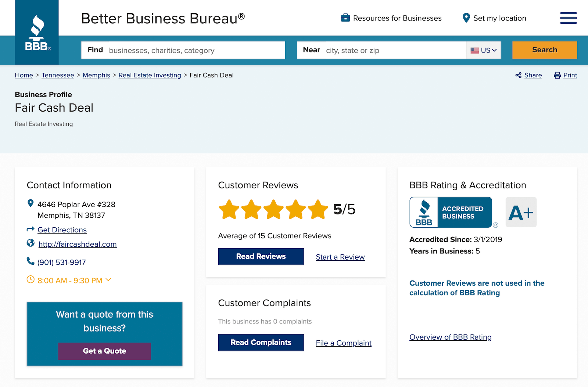Open the Memphis breadcrumb link
Screen dimensions: 588x387
(x=96, y=75)
